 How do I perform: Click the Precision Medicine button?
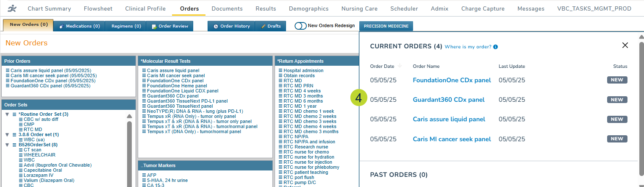click(x=386, y=26)
